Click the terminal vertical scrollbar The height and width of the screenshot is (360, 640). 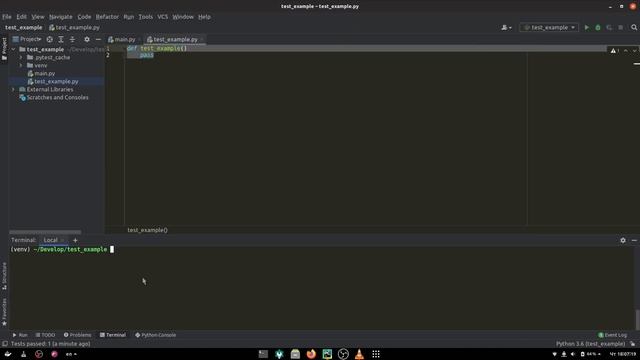[637, 320]
